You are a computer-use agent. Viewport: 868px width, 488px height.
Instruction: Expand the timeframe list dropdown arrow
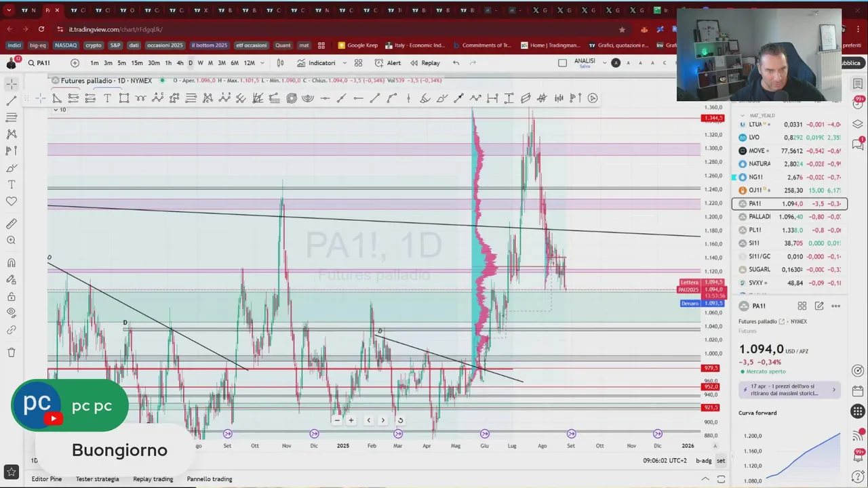pyautogui.click(x=261, y=63)
